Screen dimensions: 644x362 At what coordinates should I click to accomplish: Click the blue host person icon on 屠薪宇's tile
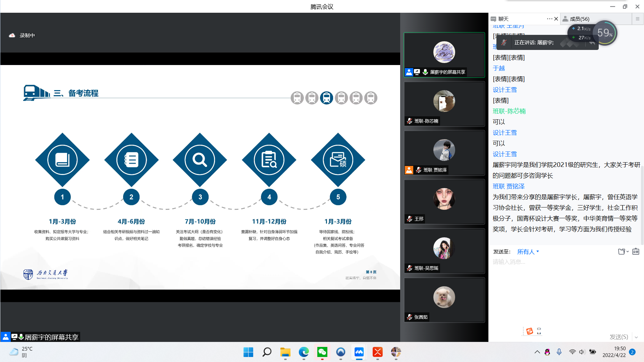[x=409, y=72]
